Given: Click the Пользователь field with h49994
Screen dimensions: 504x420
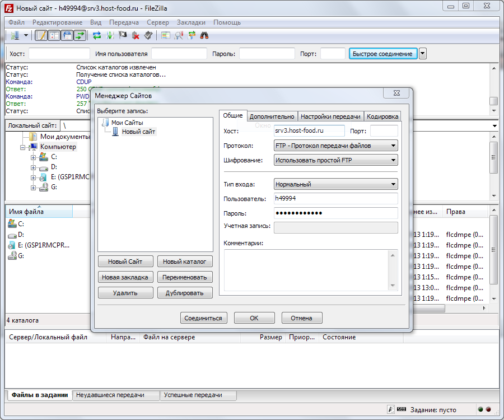Looking at the screenshot, I should 335,198.
